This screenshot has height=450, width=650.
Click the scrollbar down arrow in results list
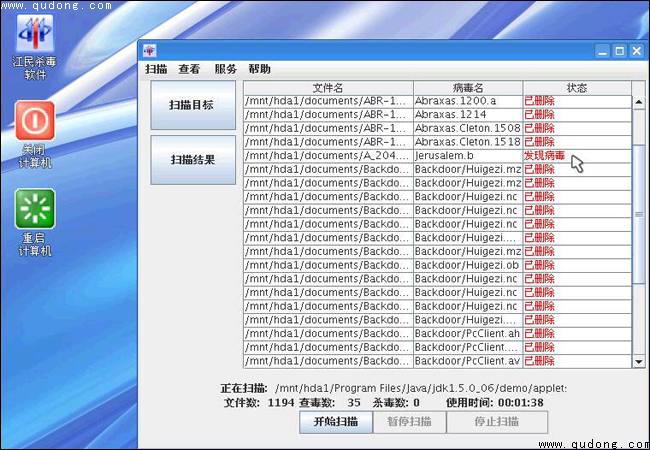coord(639,361)
